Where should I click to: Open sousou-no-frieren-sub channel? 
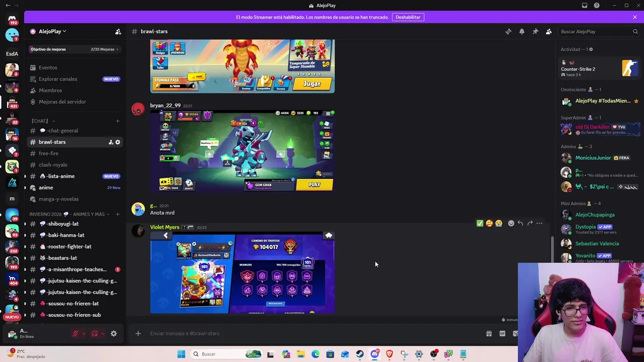[x=74, y=315]
